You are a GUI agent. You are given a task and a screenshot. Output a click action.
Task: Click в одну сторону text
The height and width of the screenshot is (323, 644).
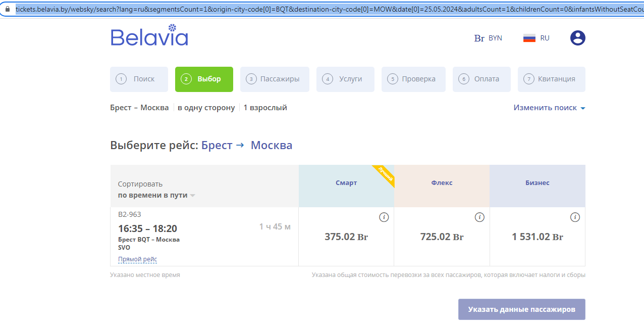point(206,108)
